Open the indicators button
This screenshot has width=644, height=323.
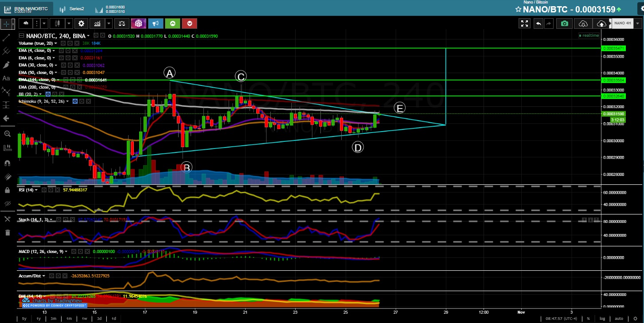coord(97,23)
